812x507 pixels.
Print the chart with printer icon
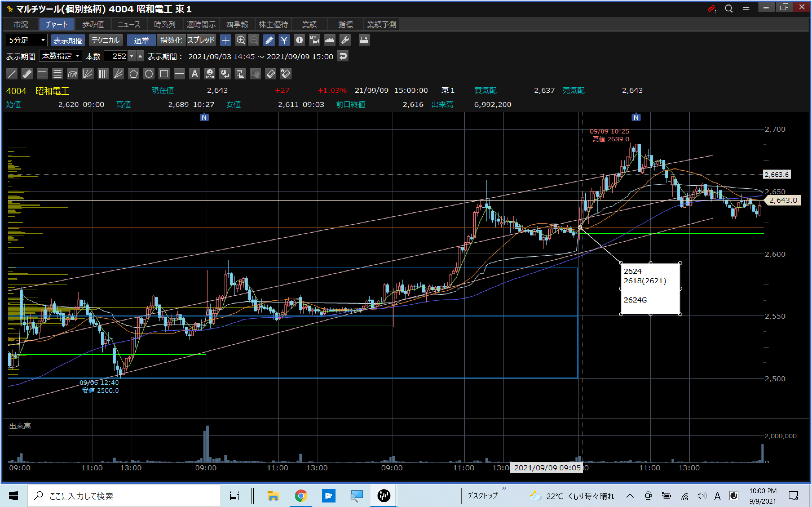(364, 40)
